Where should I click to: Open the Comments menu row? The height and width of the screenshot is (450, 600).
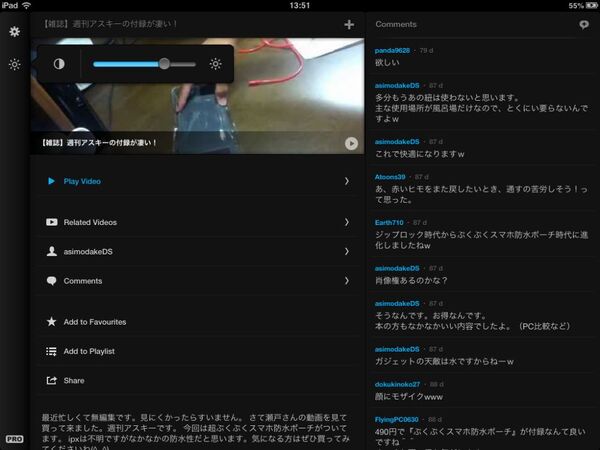197,281
